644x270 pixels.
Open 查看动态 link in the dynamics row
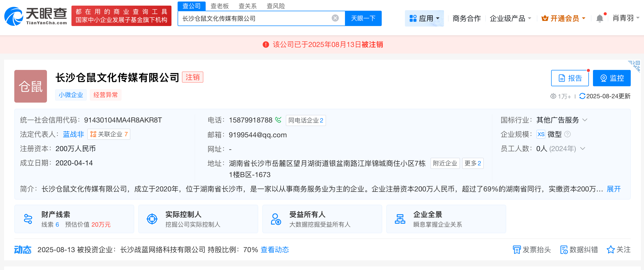pyautogui.click(x=275, y=250)
